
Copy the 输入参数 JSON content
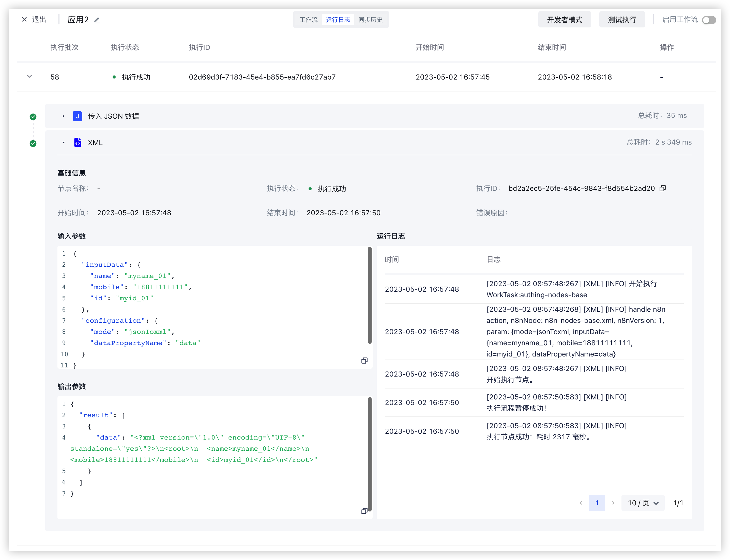coord(364,361)
